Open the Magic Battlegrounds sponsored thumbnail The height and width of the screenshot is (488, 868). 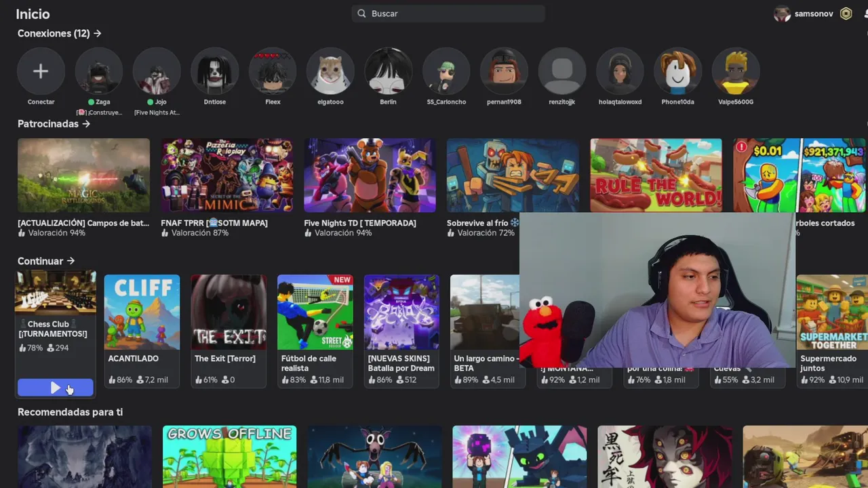pos(83,176)
